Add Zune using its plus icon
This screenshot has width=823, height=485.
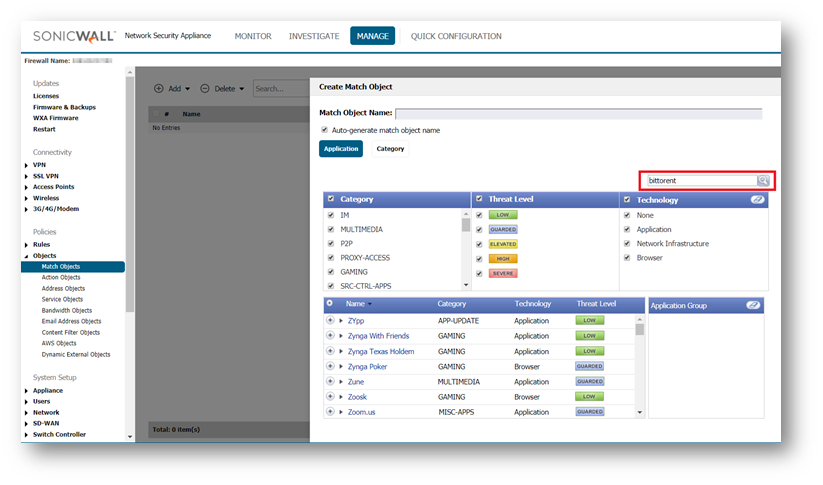[x=330, y=382]
